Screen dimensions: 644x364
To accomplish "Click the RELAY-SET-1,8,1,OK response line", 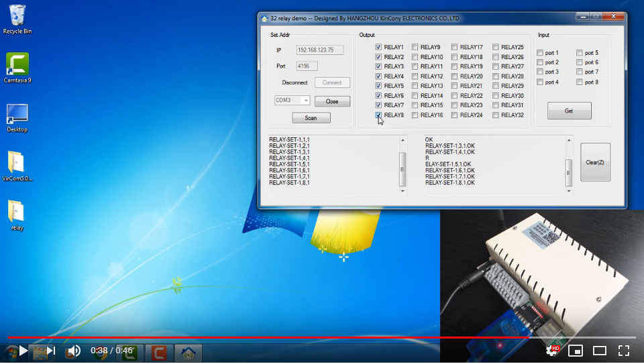I will (450, 182).
